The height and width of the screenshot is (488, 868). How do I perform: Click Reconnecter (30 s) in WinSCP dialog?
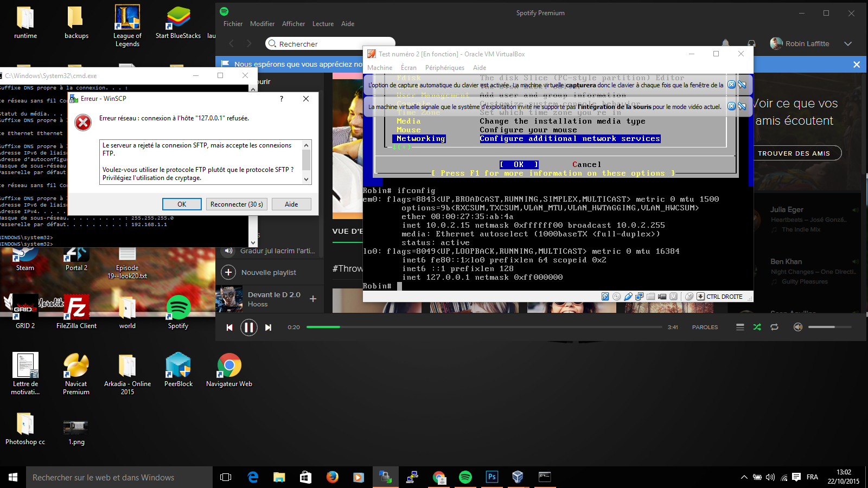237,204
